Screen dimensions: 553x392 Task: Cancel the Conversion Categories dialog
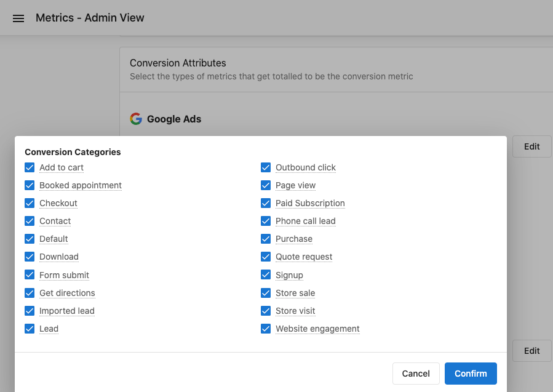(x=416, y=374)
